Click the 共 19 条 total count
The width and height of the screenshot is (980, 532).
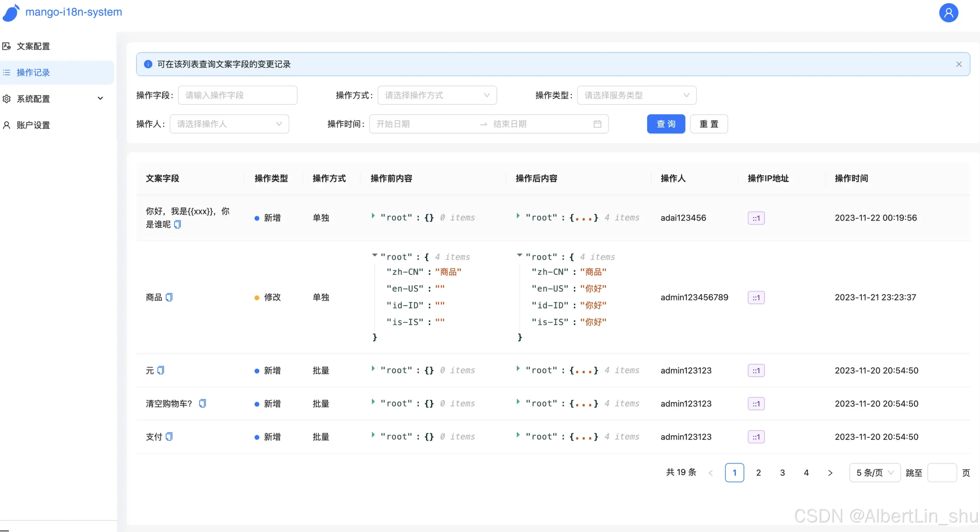[x=681, y=472]
